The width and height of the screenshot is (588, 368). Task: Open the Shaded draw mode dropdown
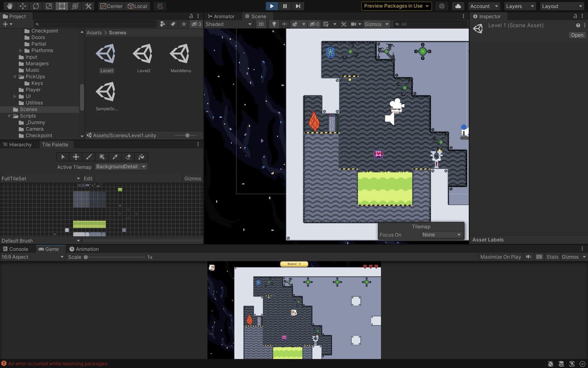coord(229,24)
